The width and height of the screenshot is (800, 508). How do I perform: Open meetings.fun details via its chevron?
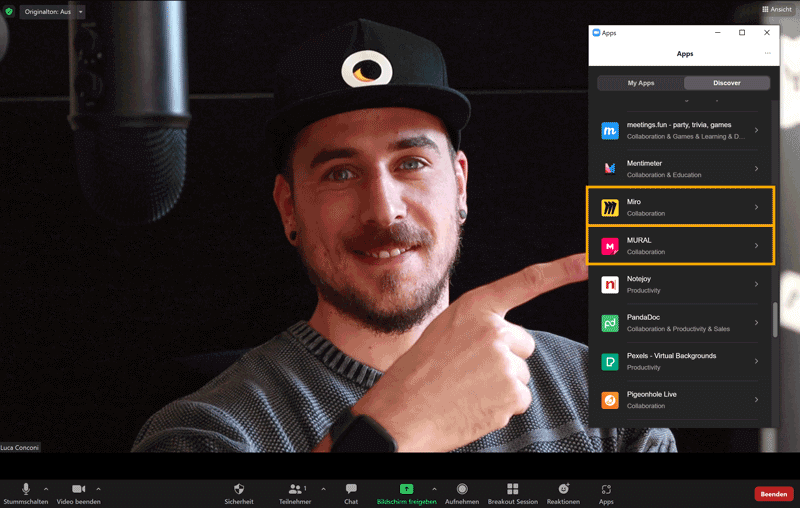click(756, 130)
